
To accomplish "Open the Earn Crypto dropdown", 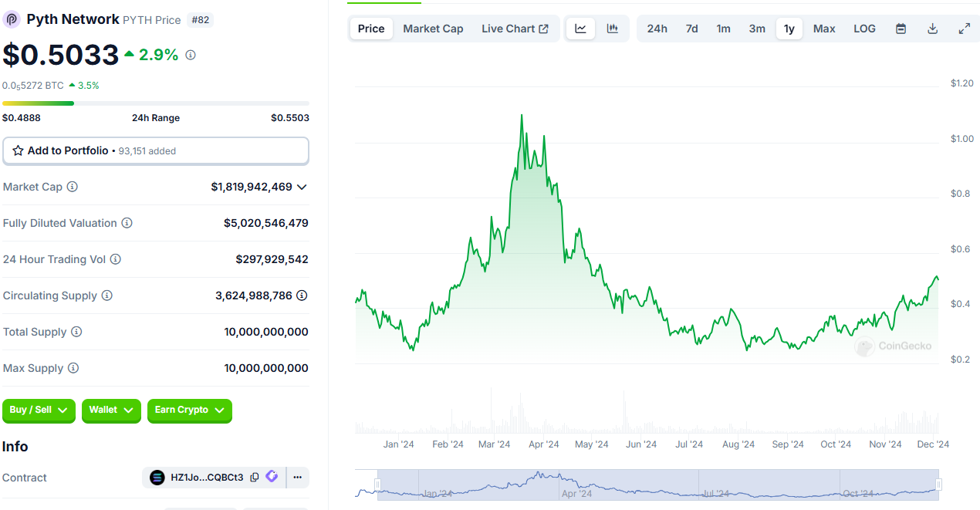I will (190, 410).
